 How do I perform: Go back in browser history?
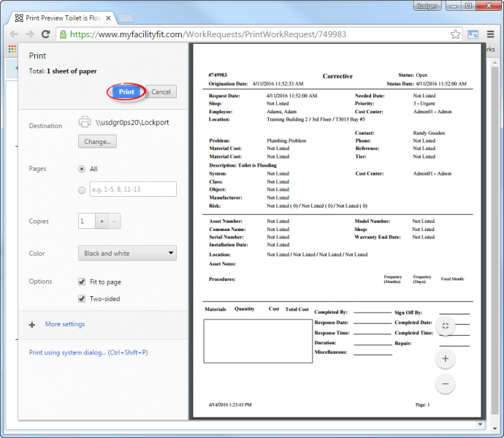tap(14, 34)
